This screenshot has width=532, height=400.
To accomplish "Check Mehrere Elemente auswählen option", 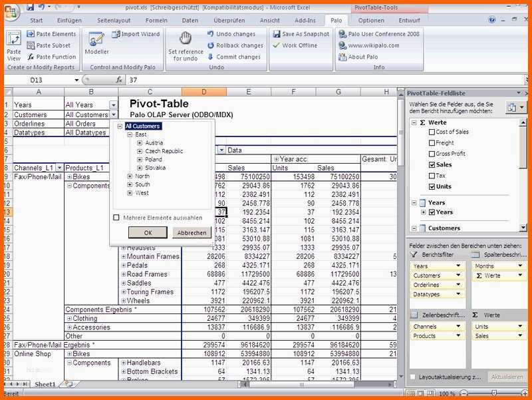I will [x=117, y=217].
